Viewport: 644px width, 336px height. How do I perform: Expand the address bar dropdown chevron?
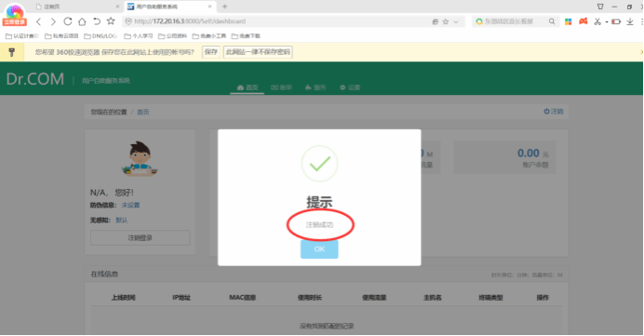click(x=456, y=21)
